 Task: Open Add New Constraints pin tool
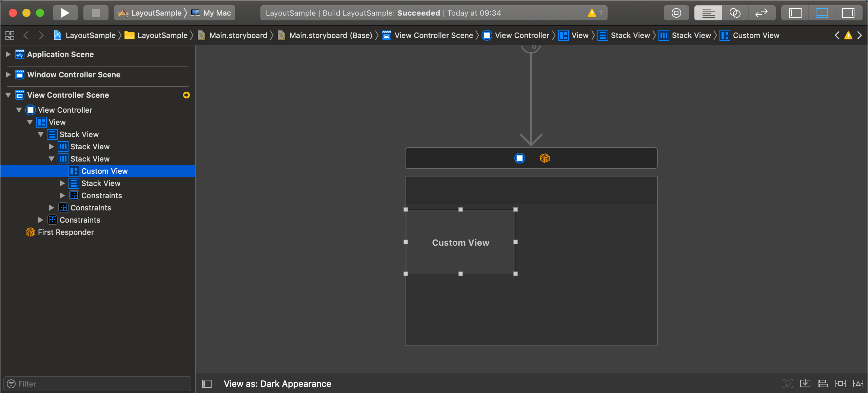841,383
